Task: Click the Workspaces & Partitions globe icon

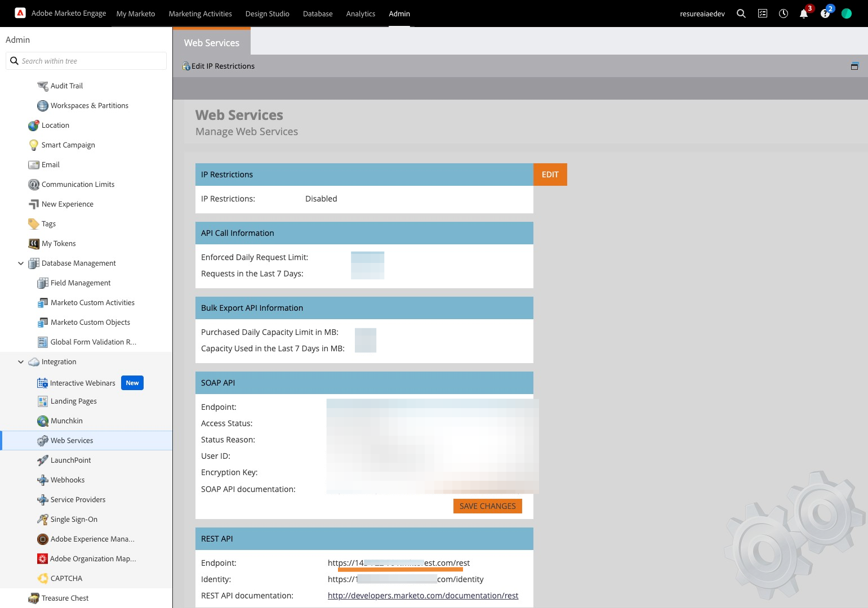Action: 43,106
